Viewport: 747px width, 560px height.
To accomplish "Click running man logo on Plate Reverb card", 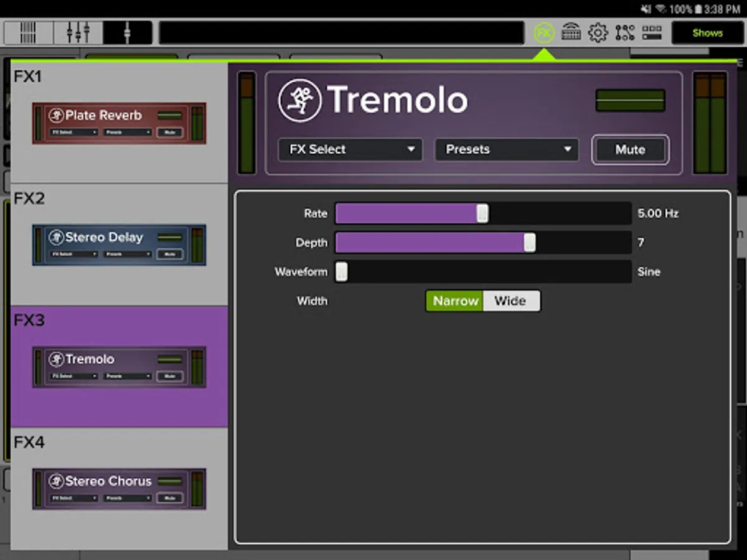I will coord(57,116).
